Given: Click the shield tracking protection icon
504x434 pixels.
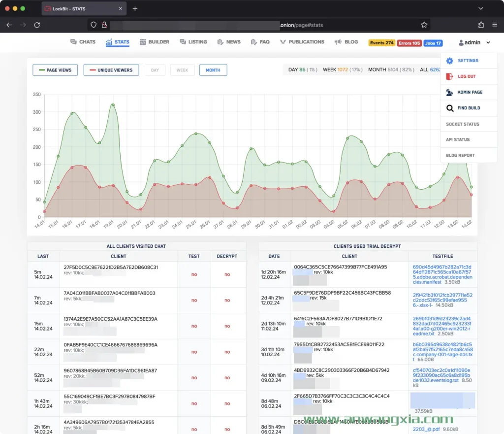Looking at the screenshot, I should [93, 25].
